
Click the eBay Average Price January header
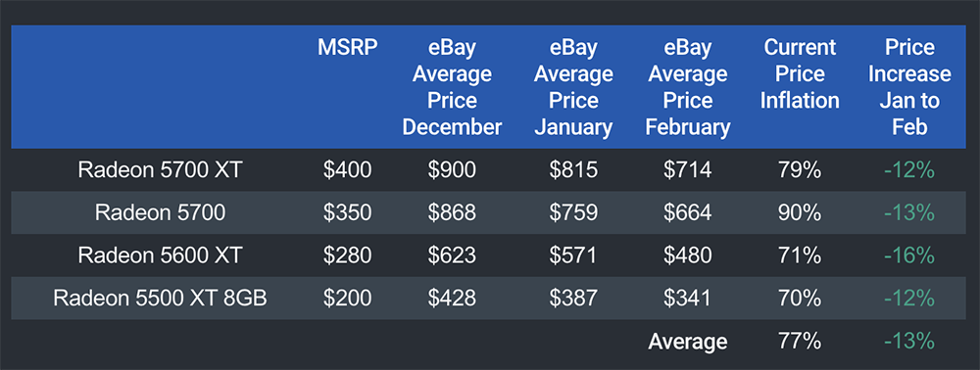point(573,87)
